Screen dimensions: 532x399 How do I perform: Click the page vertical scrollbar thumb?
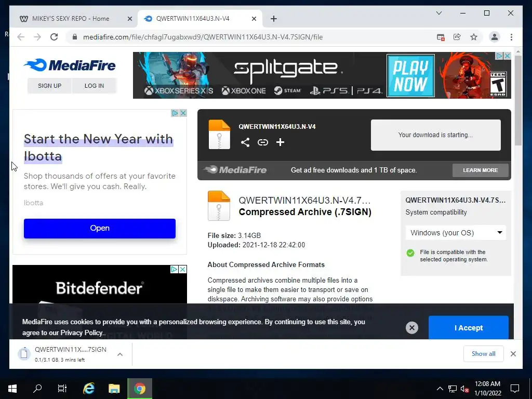pos(517,100)
